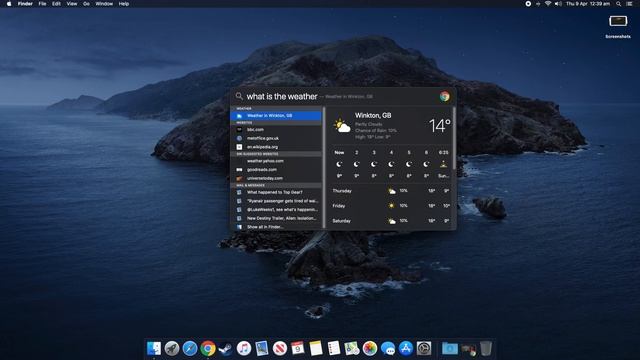Open the Ryanair passenger message result
This screenshot has height=360, width=640.
276,201
